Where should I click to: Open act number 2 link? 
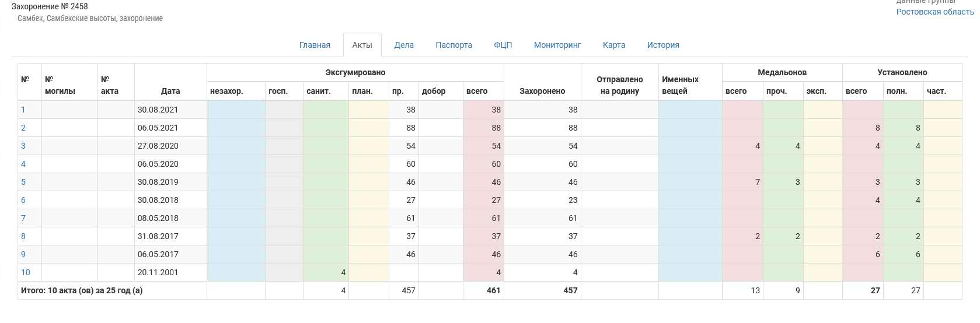pyautogui.click(x=23, y=128)
